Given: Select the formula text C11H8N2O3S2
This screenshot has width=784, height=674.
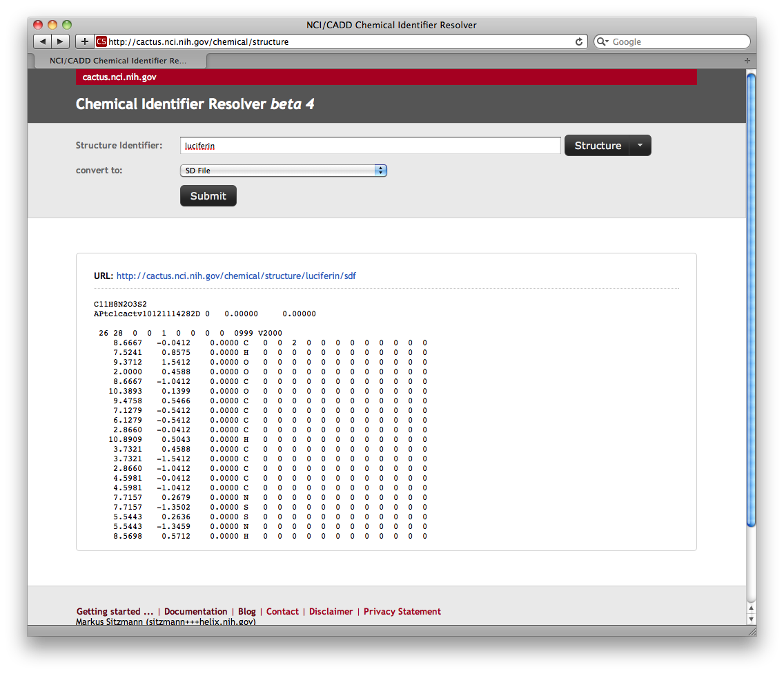Looking at the screenshot, I should tap(121, 305).
